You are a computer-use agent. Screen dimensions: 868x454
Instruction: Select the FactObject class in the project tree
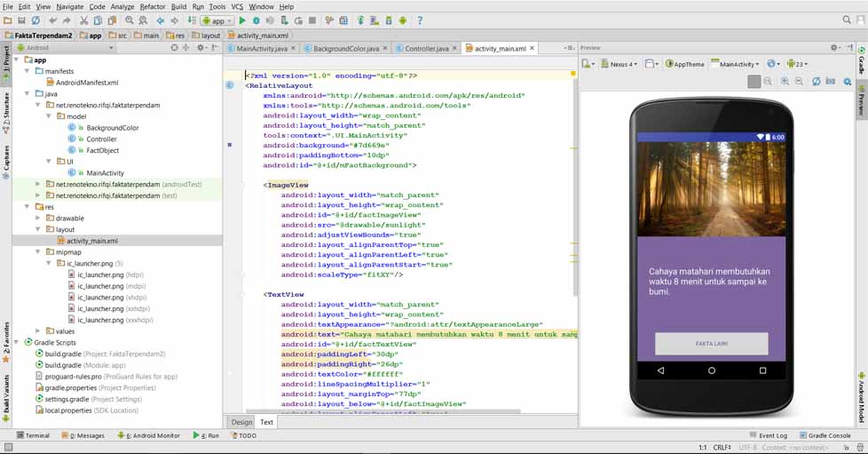(x=103, y=151)
